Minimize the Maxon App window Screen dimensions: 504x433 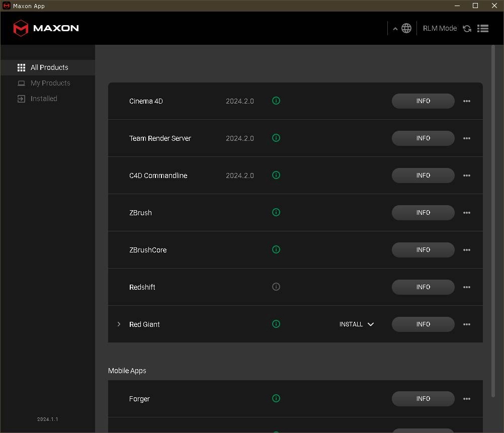coord(457,6)
